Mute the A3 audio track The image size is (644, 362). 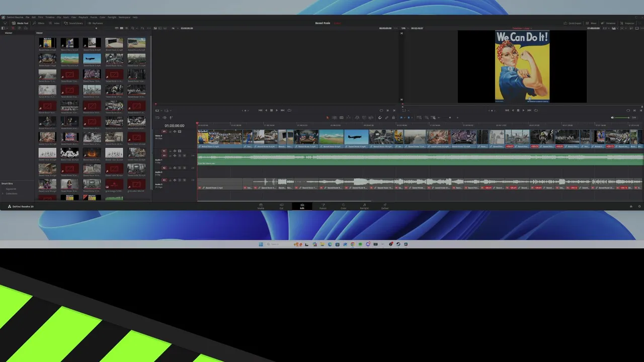184,180
